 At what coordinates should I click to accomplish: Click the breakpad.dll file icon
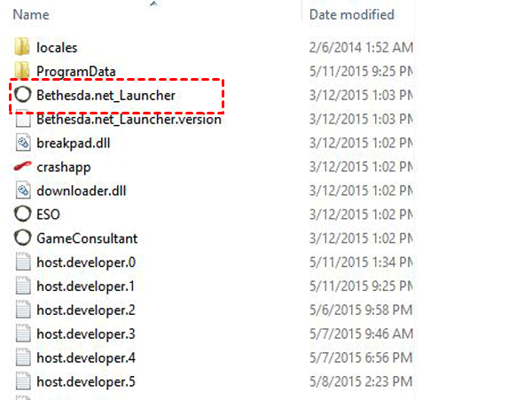click(23, 143)
